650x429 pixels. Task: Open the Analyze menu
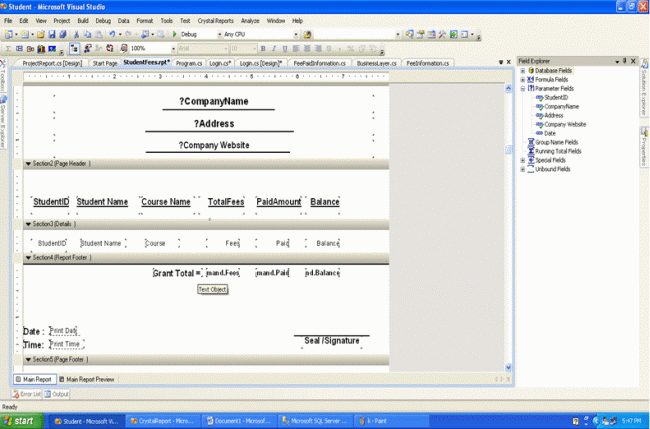pos(250,21)
